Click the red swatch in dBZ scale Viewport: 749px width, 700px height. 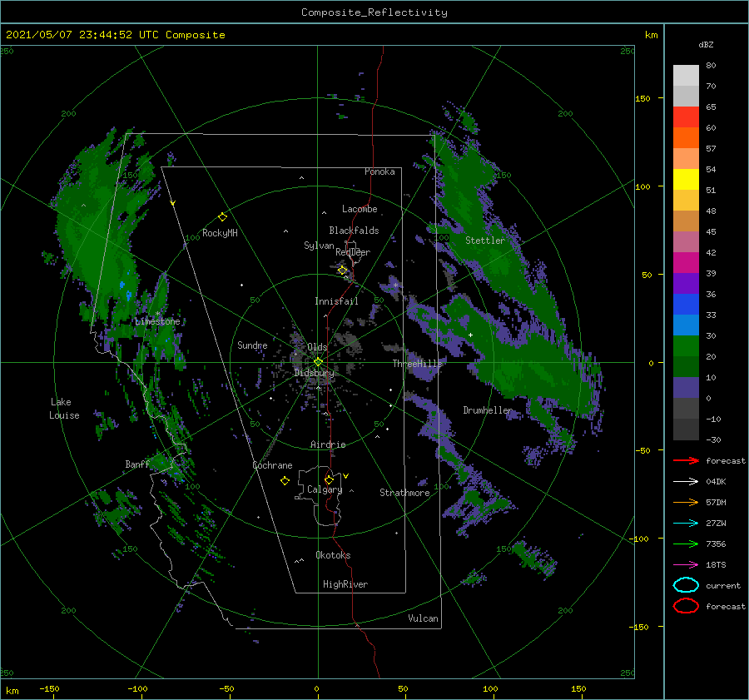point(686,117)
